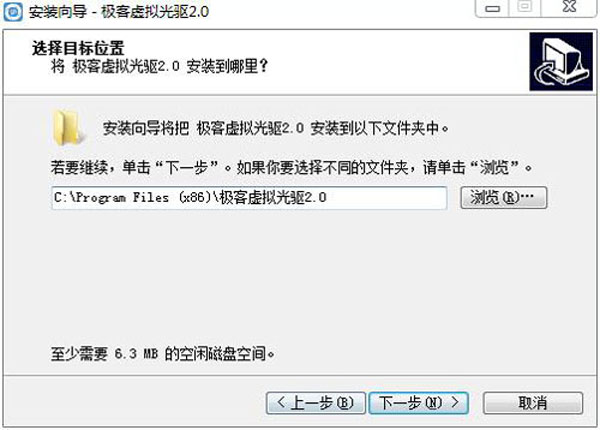Click the right arrow on 下一步 button
Viewport: 600px width, 430px height.
(455, 402)
